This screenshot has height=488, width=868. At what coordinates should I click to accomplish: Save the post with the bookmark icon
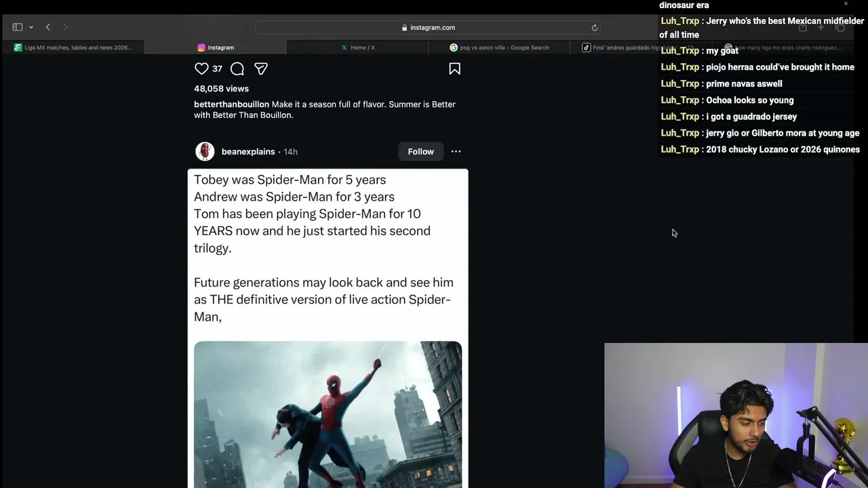coord(455,68)
